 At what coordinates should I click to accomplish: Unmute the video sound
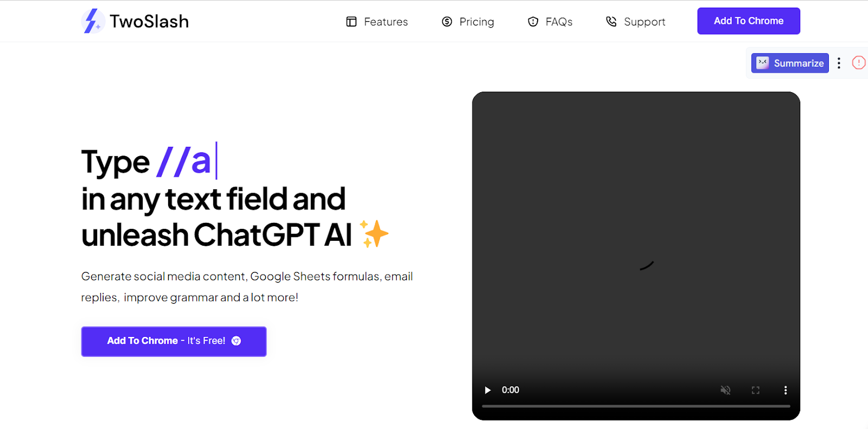[725, 390]
